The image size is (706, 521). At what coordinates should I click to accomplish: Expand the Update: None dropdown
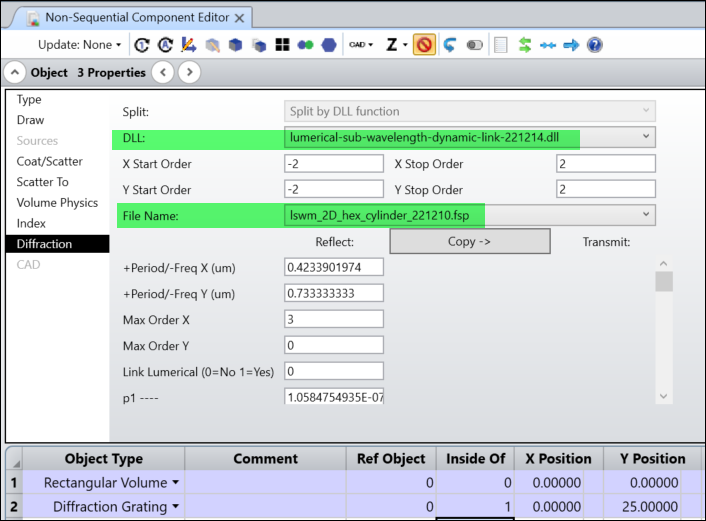80,45
